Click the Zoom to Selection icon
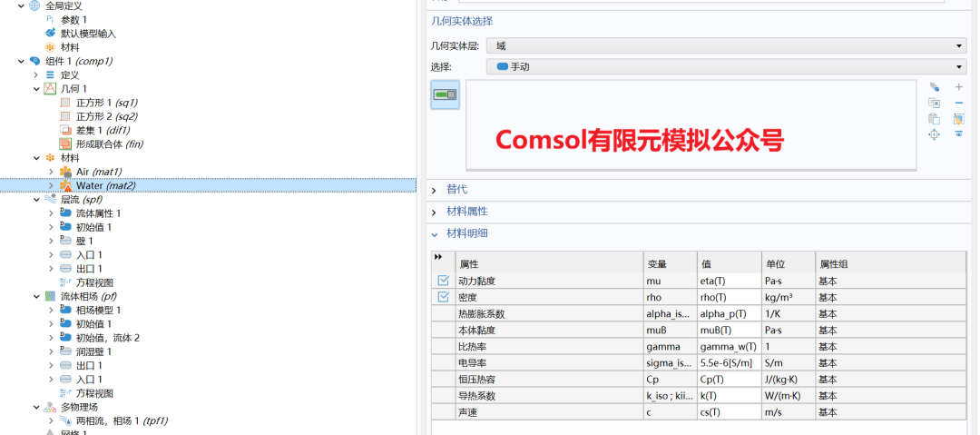 (935, 133)
